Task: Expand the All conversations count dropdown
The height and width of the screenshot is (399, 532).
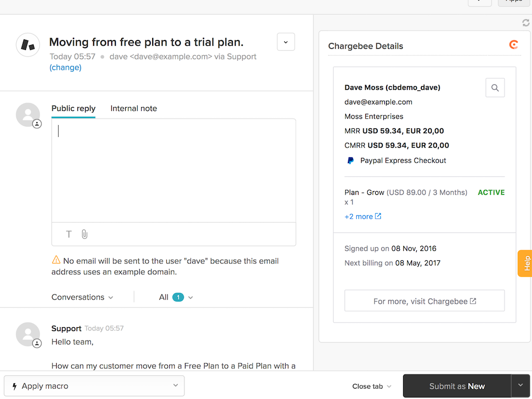Action: click(176, 297)
